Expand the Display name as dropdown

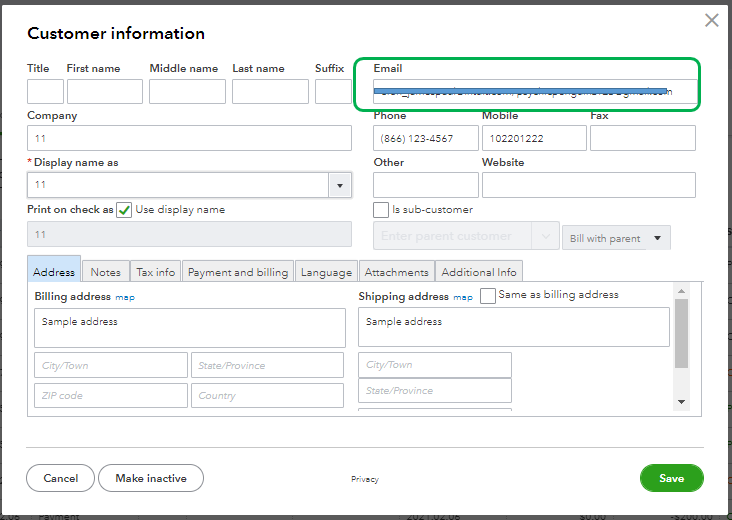coord(340,185)
